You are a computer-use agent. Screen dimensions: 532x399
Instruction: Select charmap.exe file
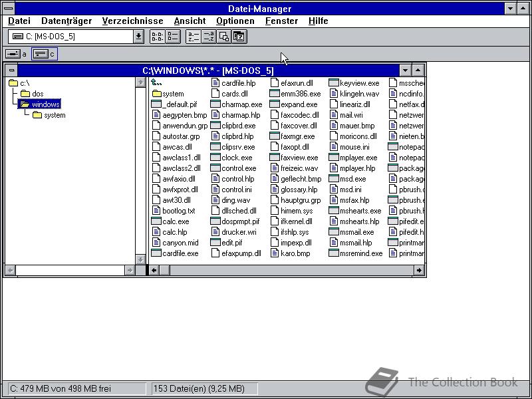point(237,104)
